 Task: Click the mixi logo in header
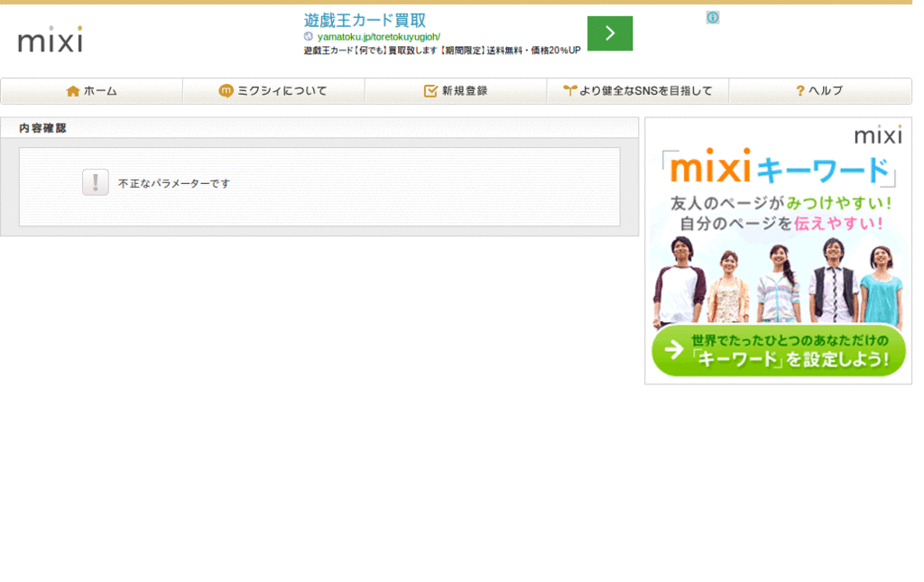(x=51, y=40)
